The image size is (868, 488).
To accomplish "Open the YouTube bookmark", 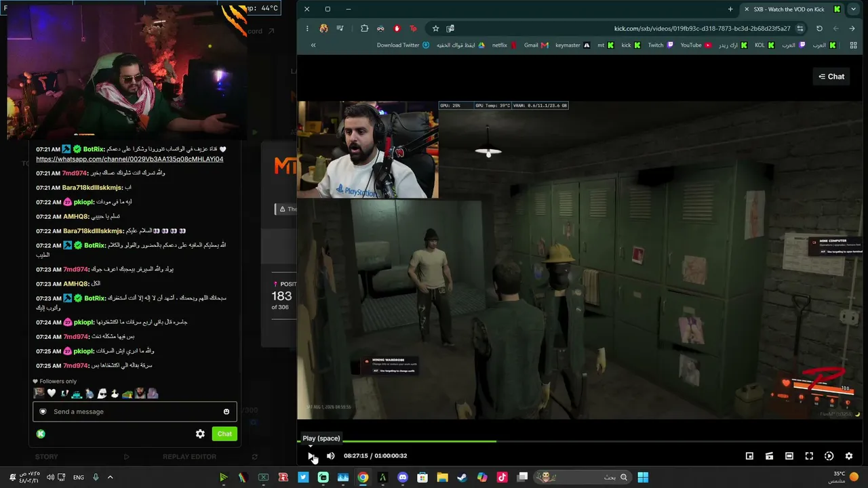I will click(696, 45).
